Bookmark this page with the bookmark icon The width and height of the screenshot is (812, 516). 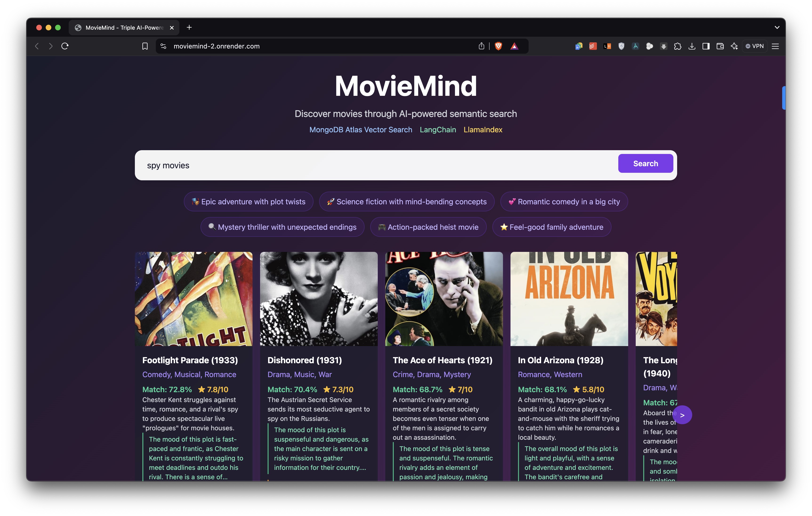(145, 46)
